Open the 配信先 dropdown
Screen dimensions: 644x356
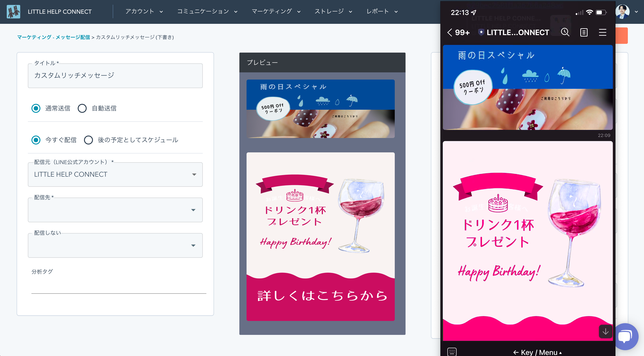pos(115,210)
